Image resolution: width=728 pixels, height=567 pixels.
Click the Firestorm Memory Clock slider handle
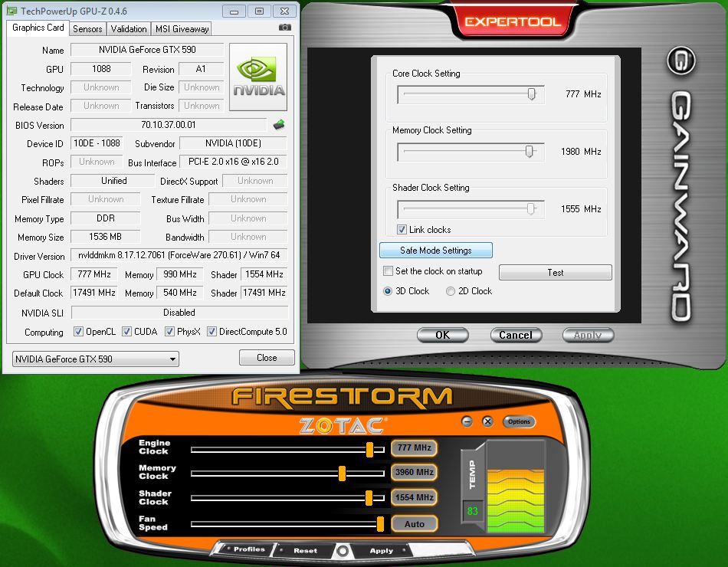coord(343,474)
